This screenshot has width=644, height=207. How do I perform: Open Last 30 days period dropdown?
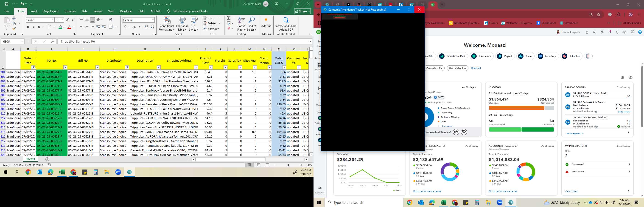click(469, 87)
